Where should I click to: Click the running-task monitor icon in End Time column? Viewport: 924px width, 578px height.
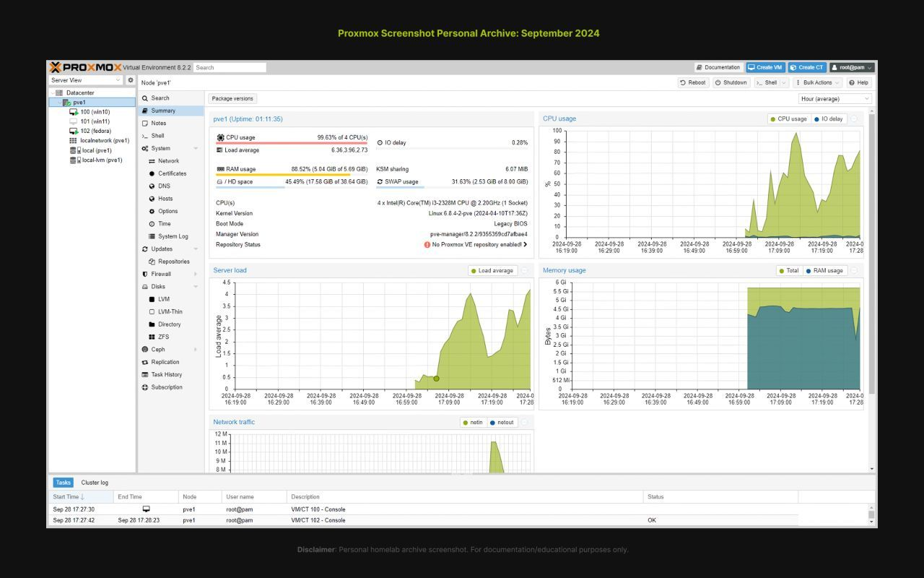tap(147, 509)
